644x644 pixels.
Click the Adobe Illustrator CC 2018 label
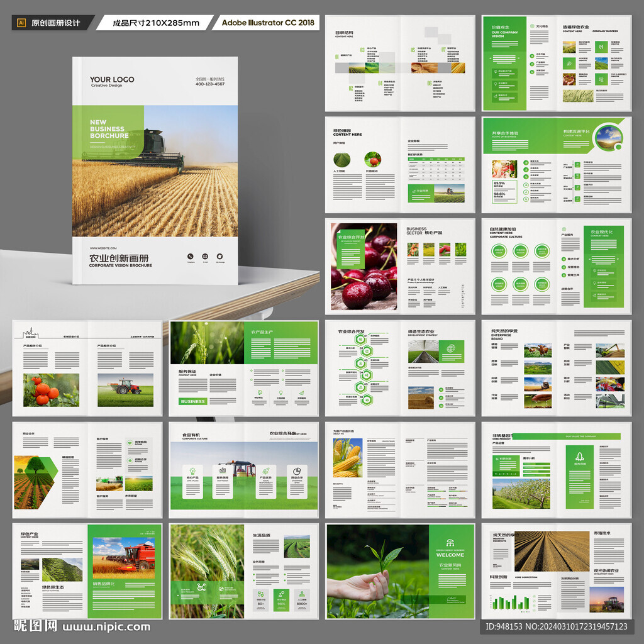[x=268, y=23]
